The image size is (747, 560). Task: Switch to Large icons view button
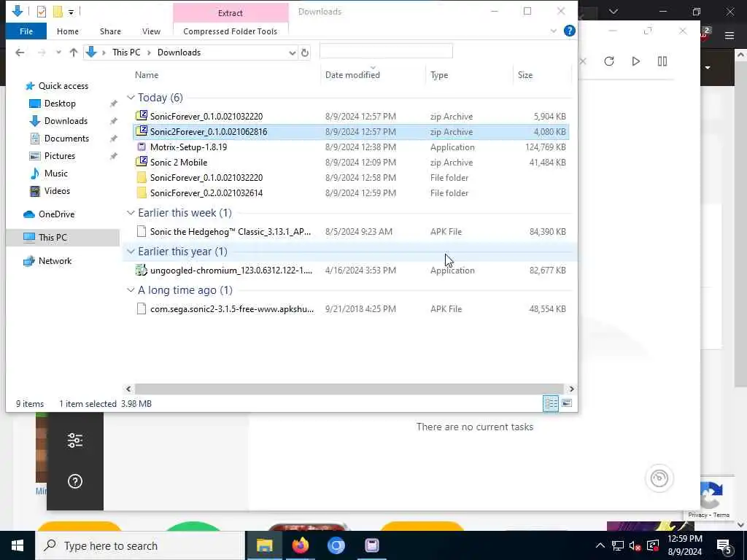(566, 403)
